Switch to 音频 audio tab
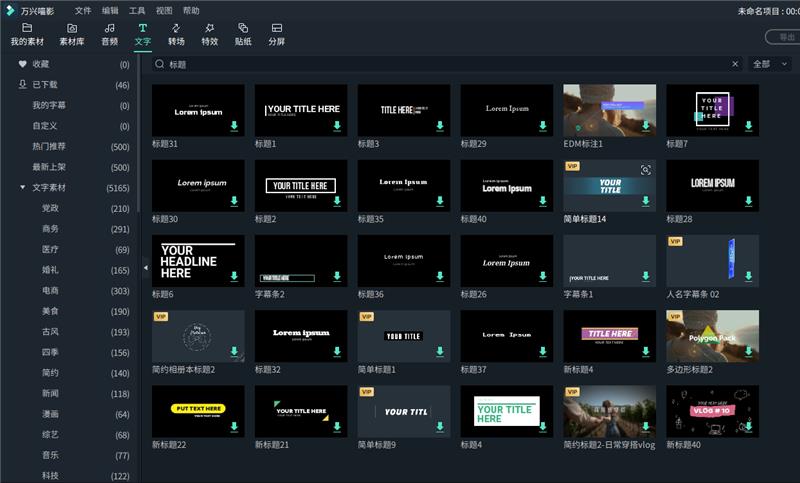Screen dimensions: 800x483 coord(109,34)
